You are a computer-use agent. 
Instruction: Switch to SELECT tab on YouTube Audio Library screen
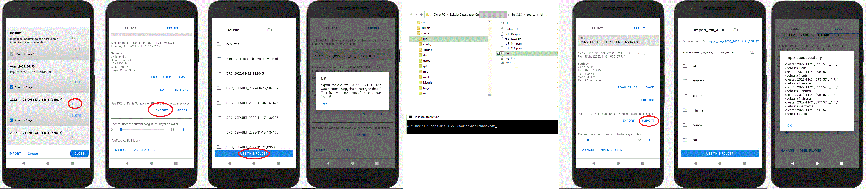(x=131, y=29)
